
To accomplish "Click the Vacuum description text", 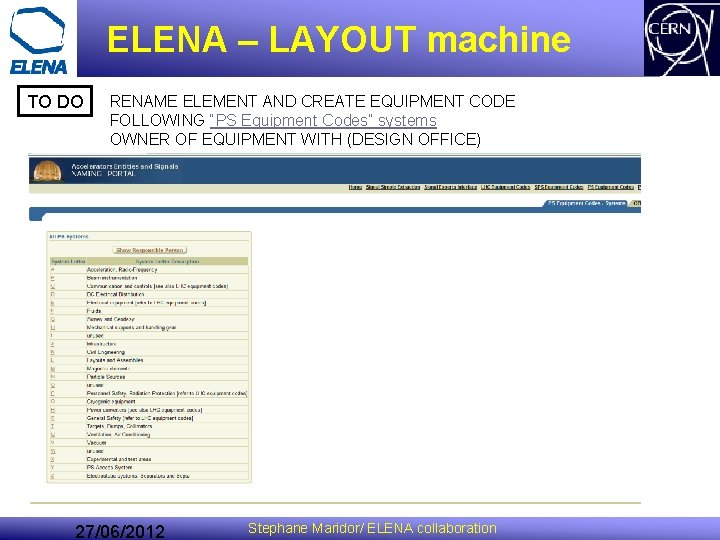I will coord(96,443).
